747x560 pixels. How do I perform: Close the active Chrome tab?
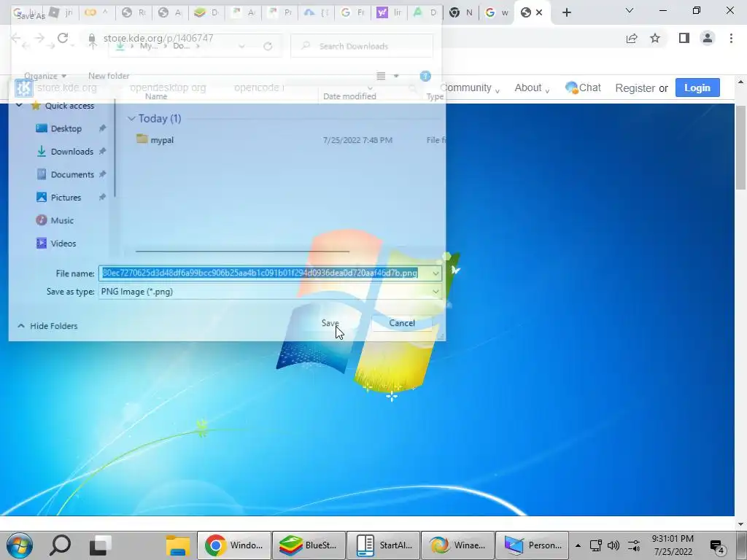(x=539, y=13)
